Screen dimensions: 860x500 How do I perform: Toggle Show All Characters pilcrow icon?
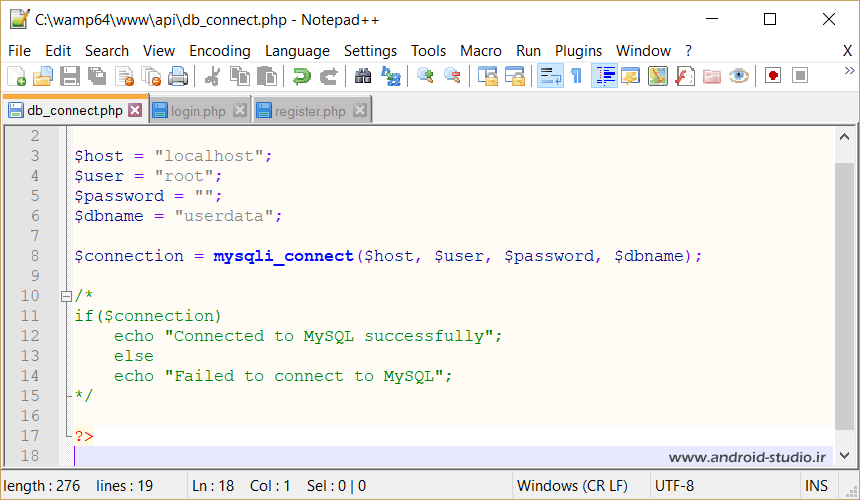point(576,76)
